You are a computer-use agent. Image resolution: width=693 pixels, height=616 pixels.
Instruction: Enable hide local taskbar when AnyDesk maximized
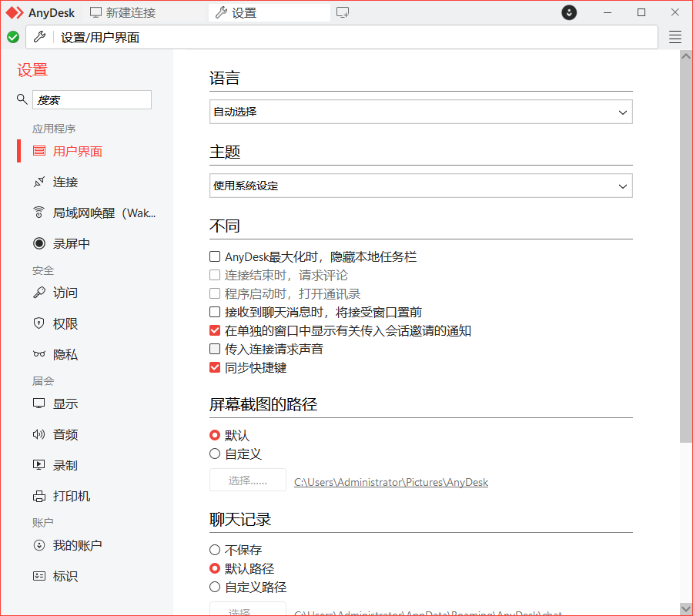tap(215, 256)
